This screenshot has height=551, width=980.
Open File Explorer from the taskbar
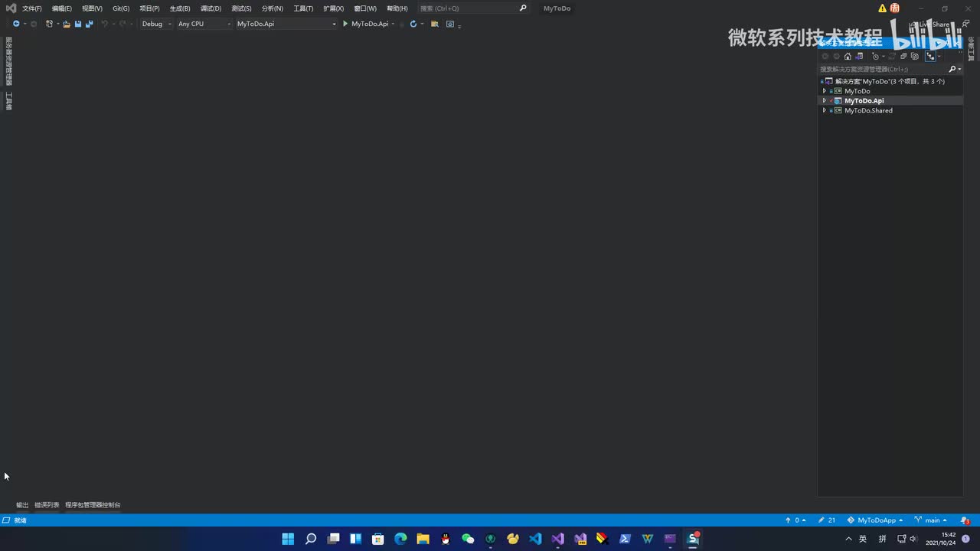tap(423, 539)
